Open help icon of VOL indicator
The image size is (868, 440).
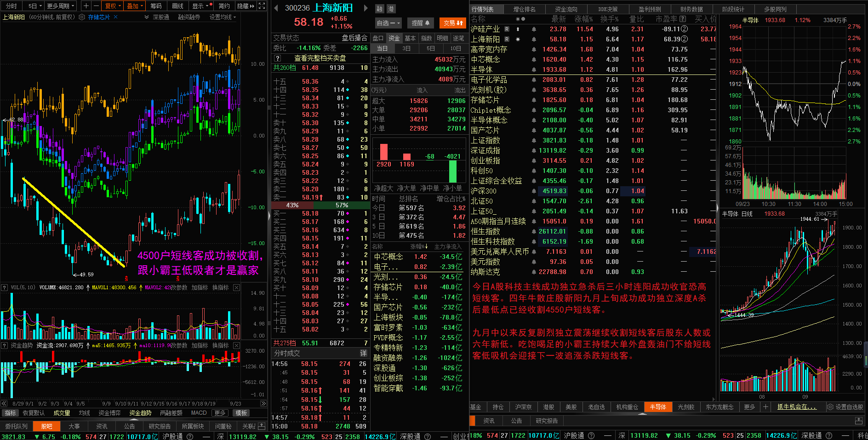pyautogui.click(x=4, y=287)
